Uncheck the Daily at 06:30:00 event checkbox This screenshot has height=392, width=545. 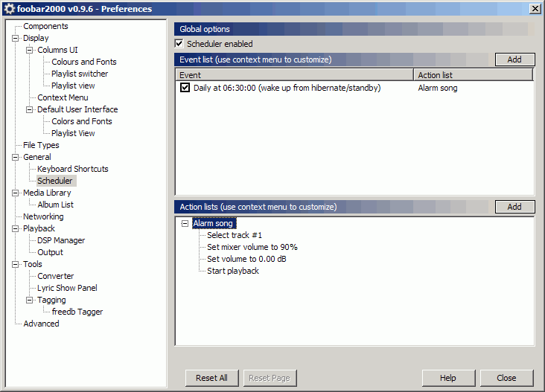(185, 88)
